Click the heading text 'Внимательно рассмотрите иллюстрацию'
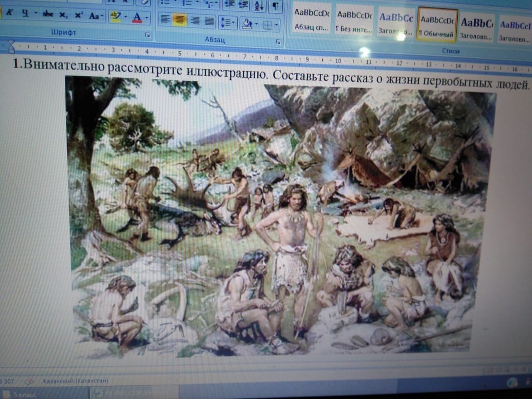 (145, 69)
